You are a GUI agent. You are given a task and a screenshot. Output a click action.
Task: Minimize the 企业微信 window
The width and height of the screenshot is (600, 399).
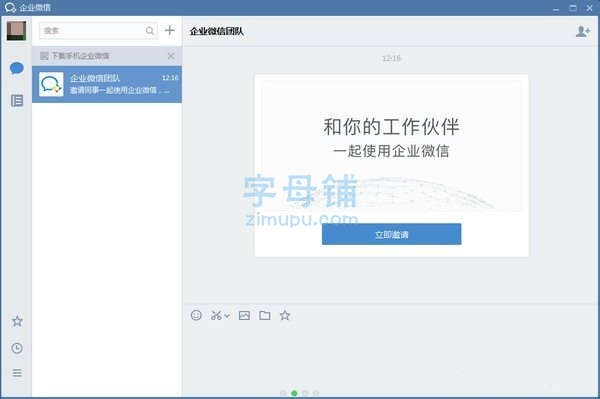pos(556,8)
